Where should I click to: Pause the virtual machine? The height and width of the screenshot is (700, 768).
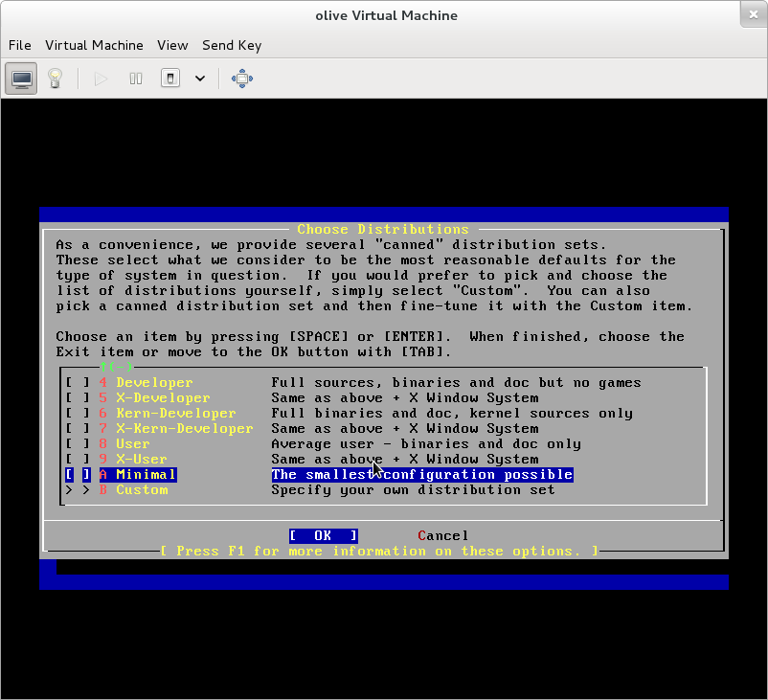pyautogui.click(x=136, y=79)
